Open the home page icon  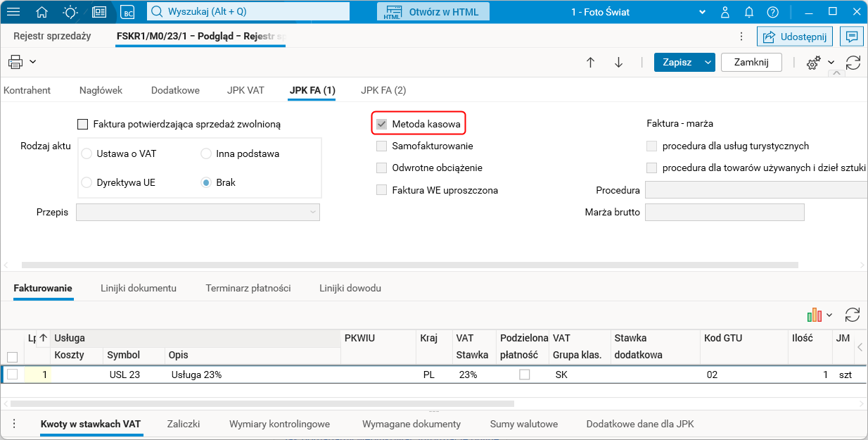pos(42,12)
